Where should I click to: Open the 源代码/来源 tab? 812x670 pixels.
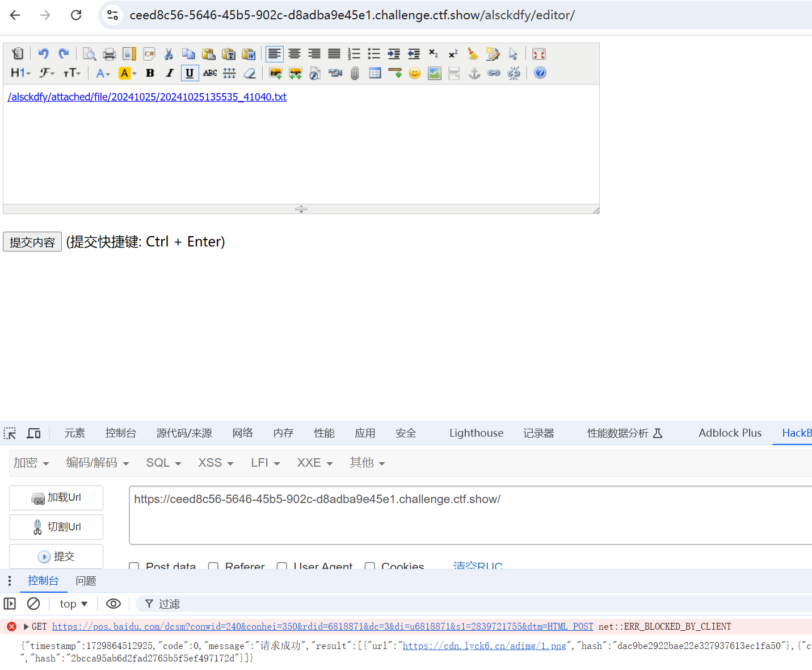coord(184,433)
